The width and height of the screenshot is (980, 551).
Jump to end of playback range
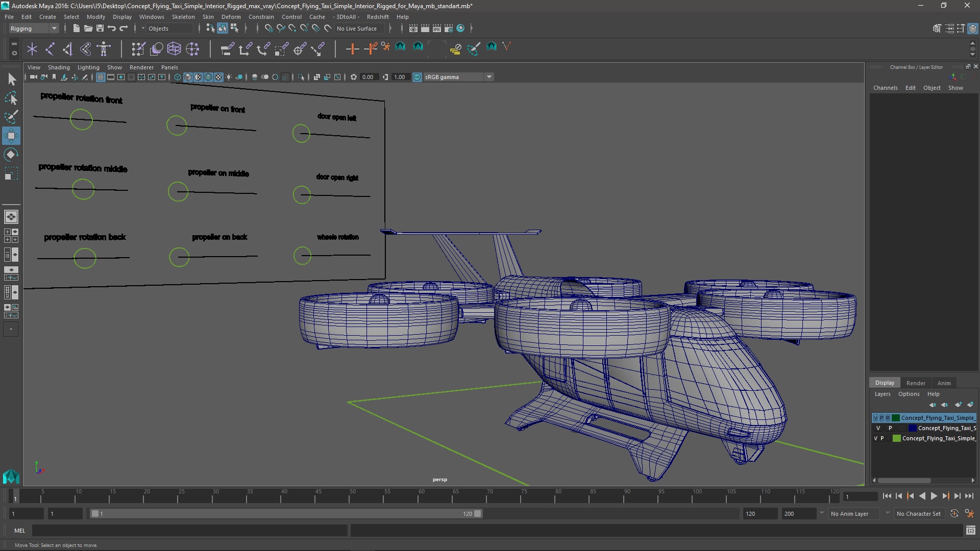pyautogui.click(x=969, y=496)
